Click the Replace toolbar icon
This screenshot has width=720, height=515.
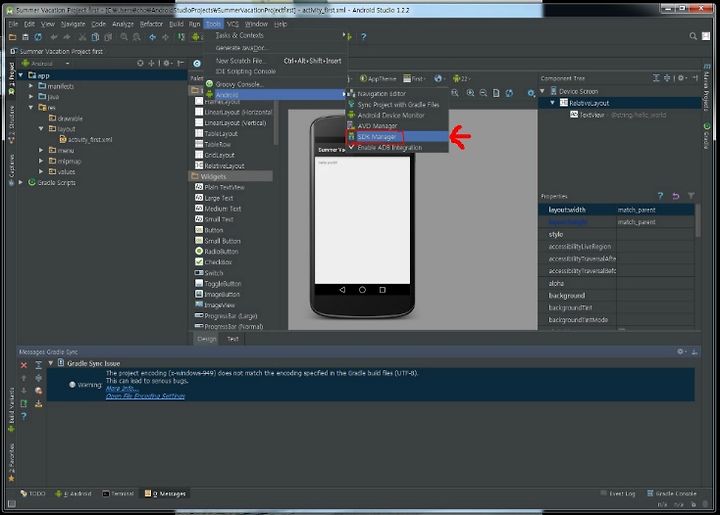137,37
